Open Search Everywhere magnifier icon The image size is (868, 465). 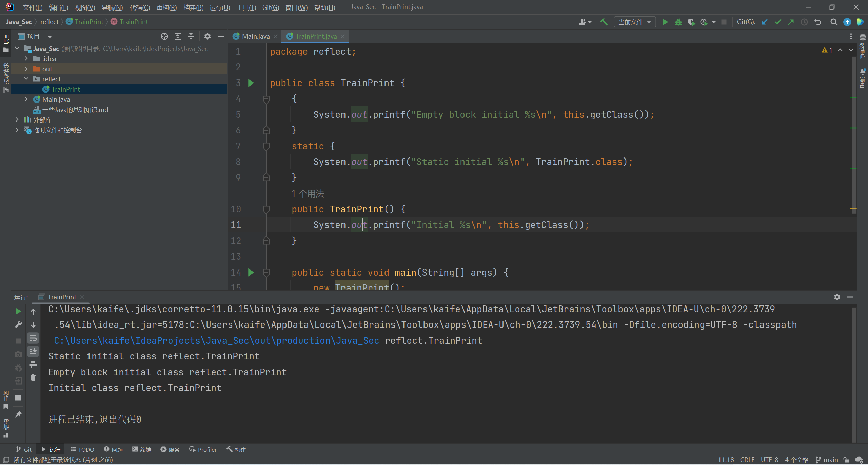834,22
